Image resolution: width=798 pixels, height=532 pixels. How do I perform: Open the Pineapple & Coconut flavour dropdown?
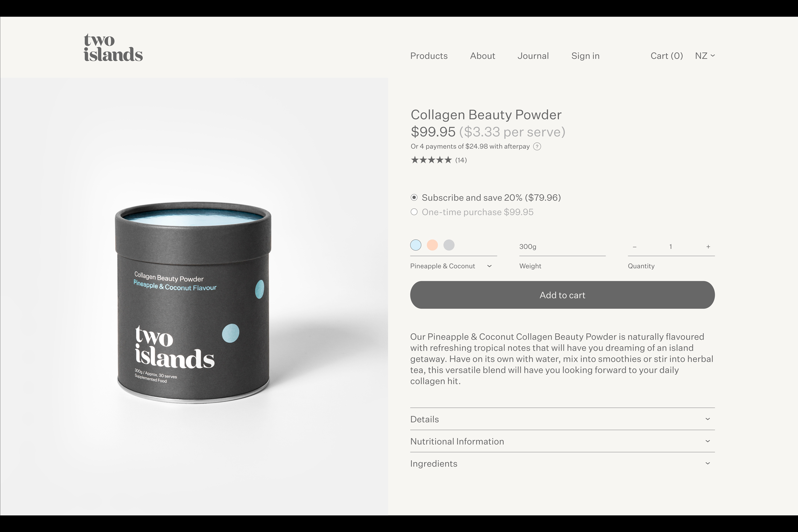pyautogui.click(x=451, y=266)
